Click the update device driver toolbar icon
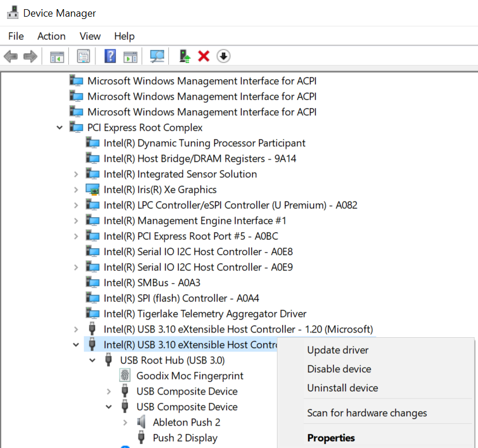 coord(184,56)
